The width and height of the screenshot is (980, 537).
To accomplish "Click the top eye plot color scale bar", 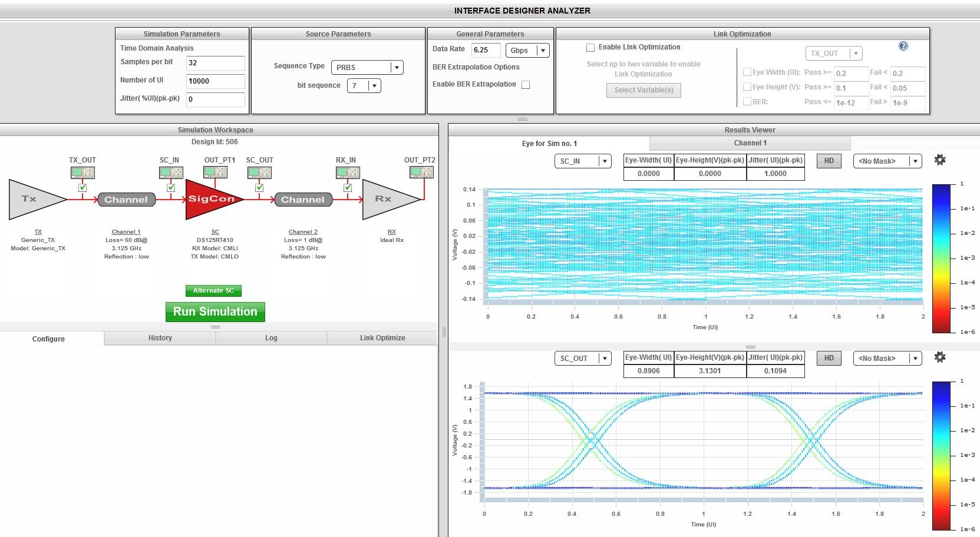I will tap(942, 258).
